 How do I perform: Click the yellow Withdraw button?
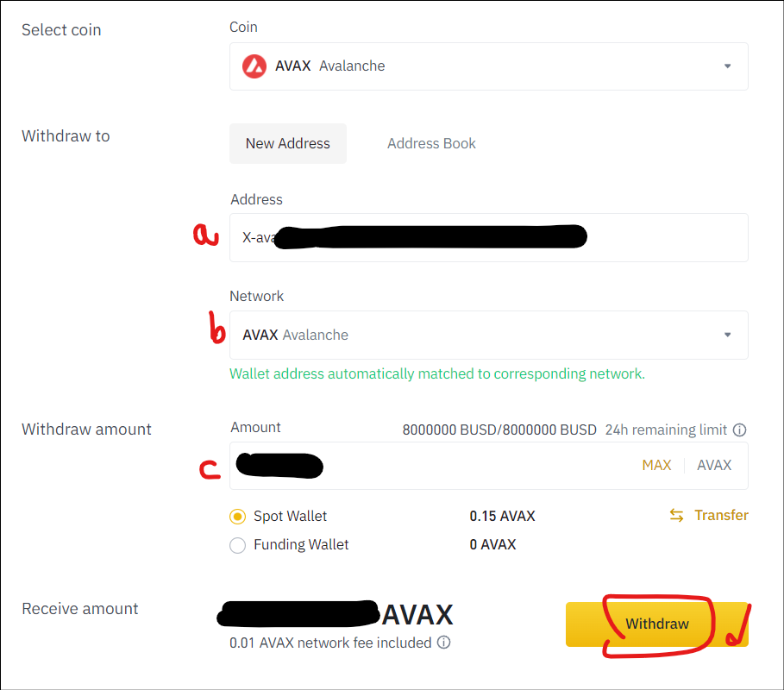(x=657, y=624)
